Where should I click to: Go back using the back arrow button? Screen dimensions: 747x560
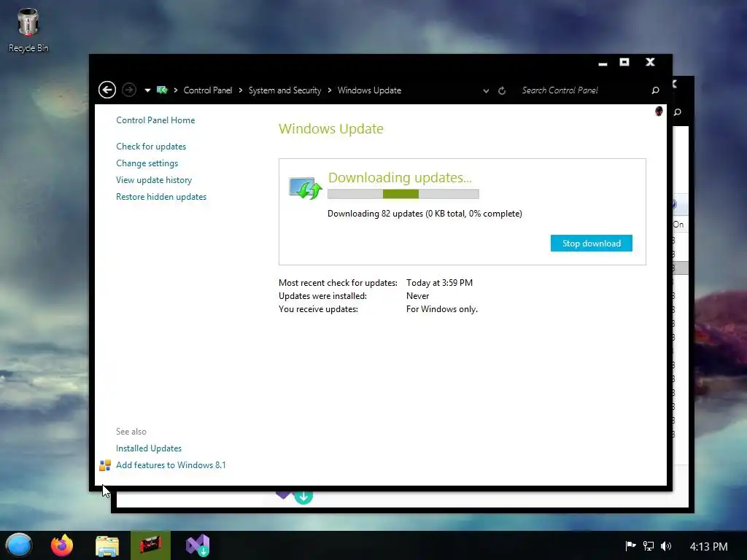click(107, 90)
